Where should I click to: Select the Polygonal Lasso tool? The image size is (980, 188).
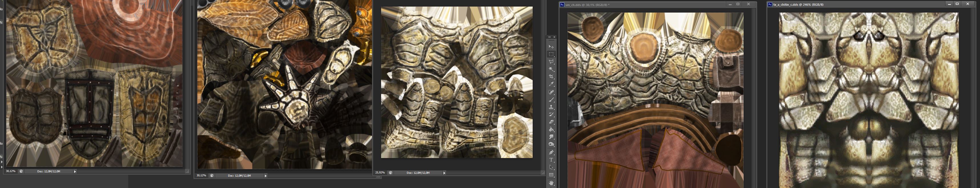click(x=551, y=62)
